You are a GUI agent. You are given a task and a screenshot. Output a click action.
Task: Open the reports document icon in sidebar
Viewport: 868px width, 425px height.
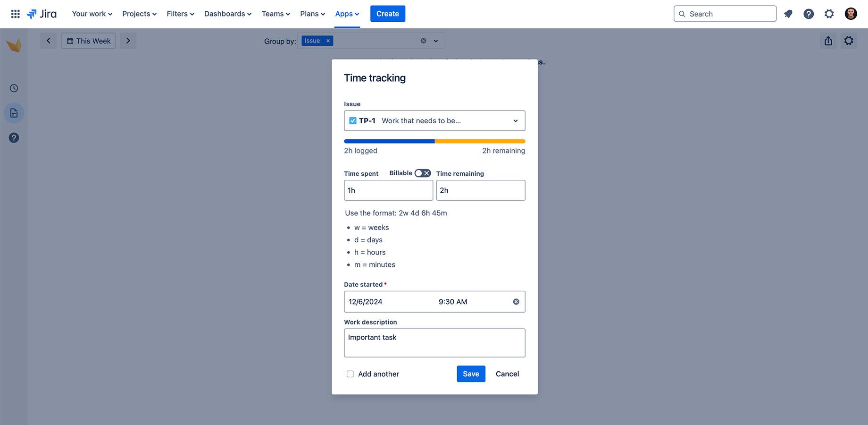[14, 113]
